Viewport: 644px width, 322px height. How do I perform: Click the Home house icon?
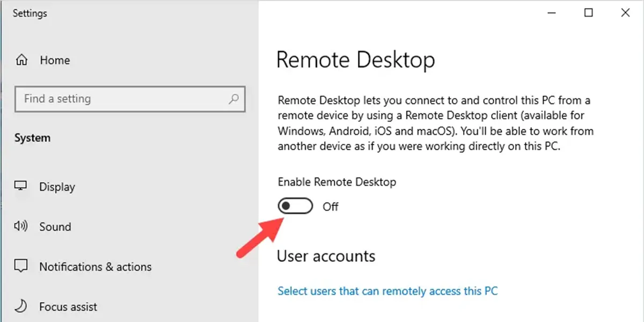click(x=21, y=60)
